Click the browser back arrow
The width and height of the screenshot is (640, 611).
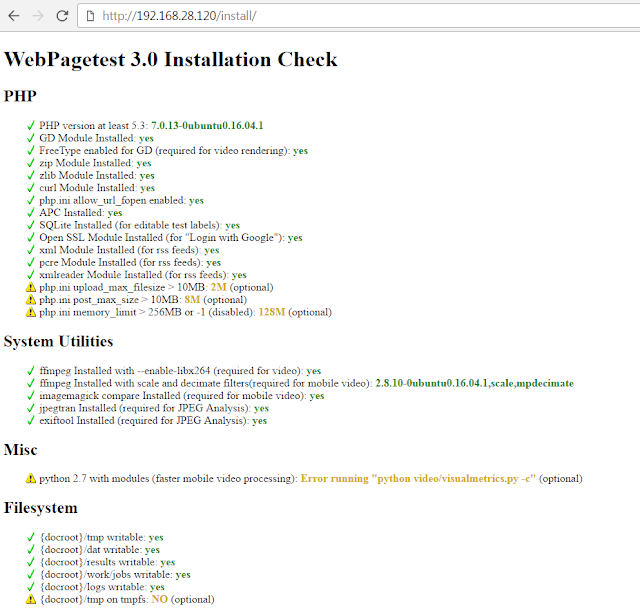14,16
